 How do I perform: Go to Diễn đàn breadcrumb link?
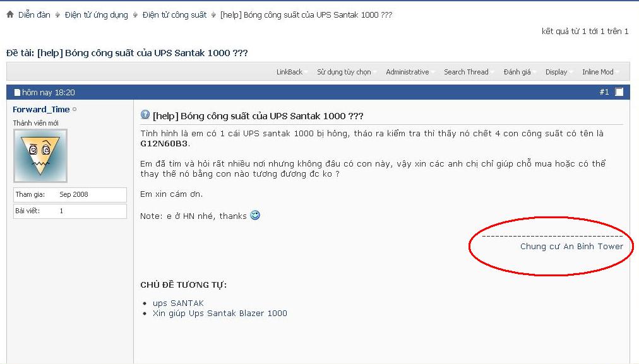click(x=34, y=15)
